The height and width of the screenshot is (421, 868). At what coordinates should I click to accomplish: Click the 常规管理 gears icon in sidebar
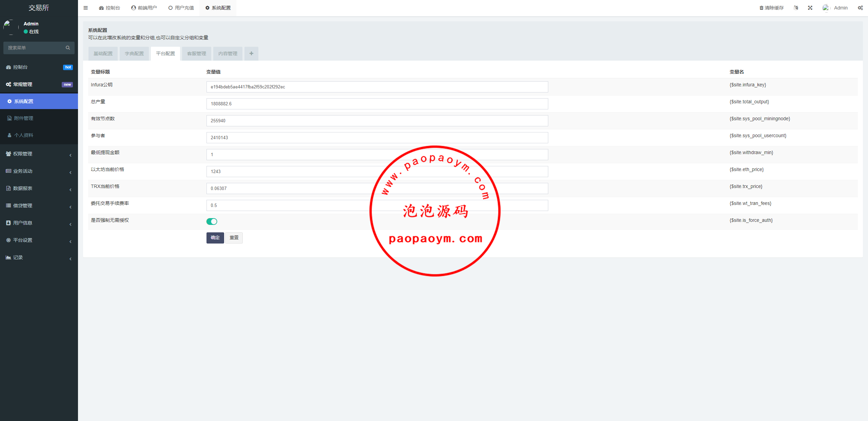(x=8, y=84)
